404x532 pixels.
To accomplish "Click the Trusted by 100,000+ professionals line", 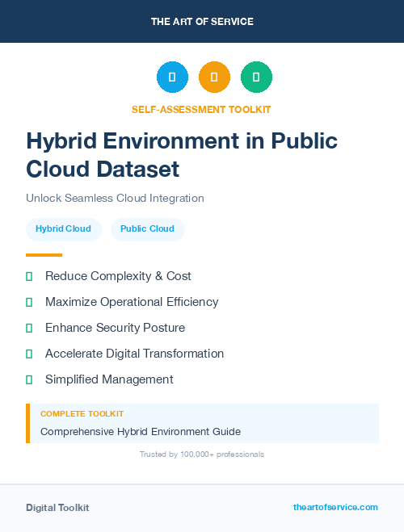I will click(x=202, y=455).
